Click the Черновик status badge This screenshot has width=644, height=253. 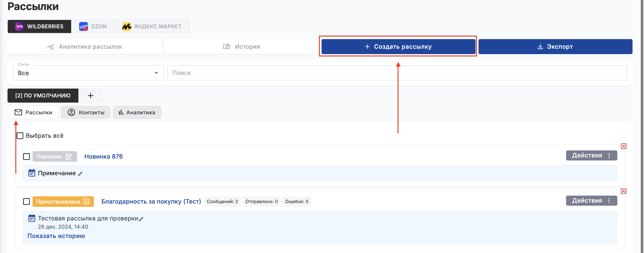55,156
